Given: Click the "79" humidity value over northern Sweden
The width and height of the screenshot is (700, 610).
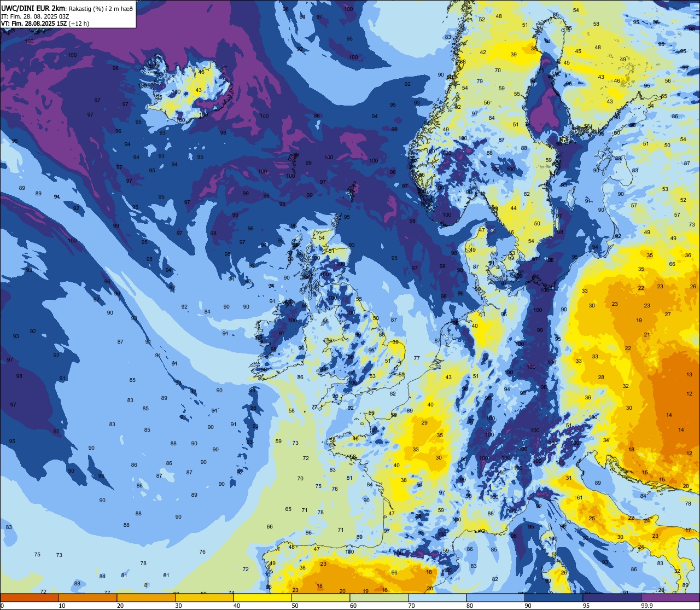Looking at the screenshot, I should tap(480, 82).
